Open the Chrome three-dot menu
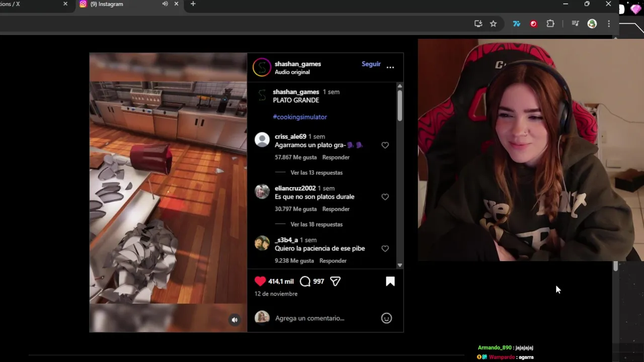The height and width of the screenshot is (362, 644). (609, 24)
